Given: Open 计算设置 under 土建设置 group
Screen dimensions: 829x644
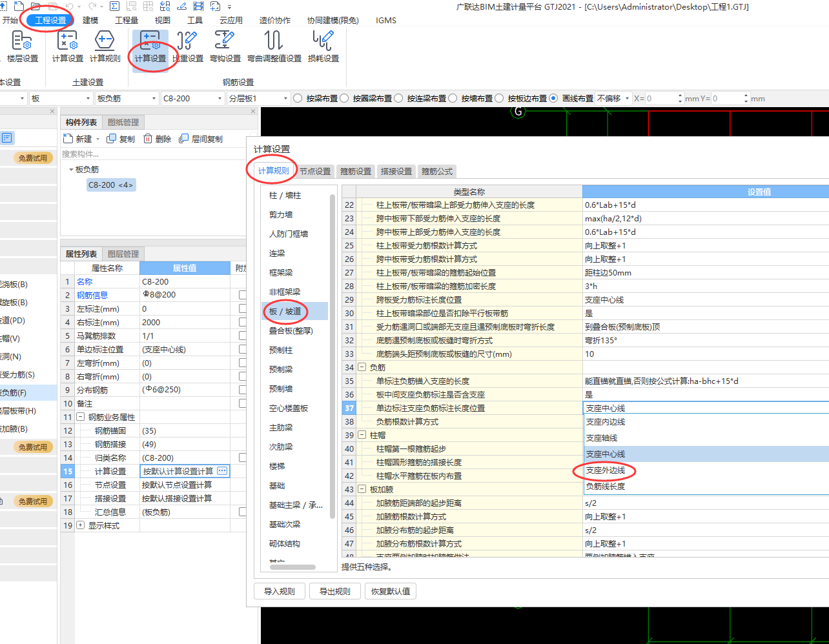Looking at the screenshot, I should point(68,46).
